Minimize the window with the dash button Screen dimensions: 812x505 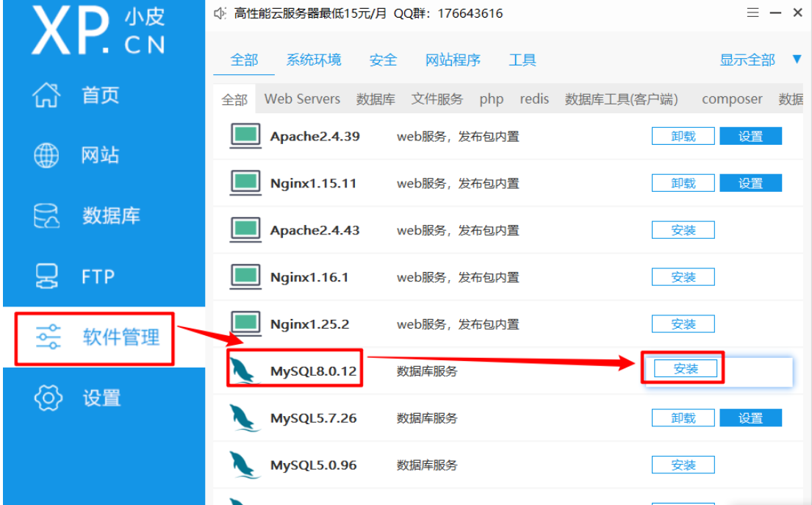click(775, 13)
